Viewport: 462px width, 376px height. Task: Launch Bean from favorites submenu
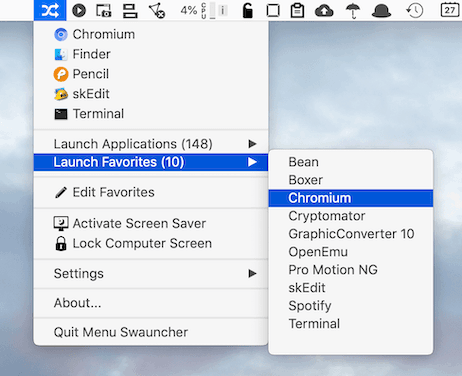pos(351,162)
